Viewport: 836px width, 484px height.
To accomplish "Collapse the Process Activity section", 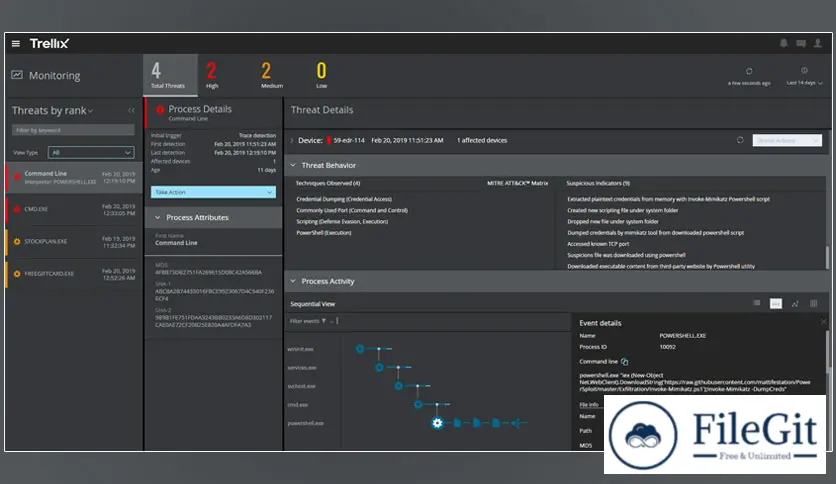I will (x=293, y=281).
